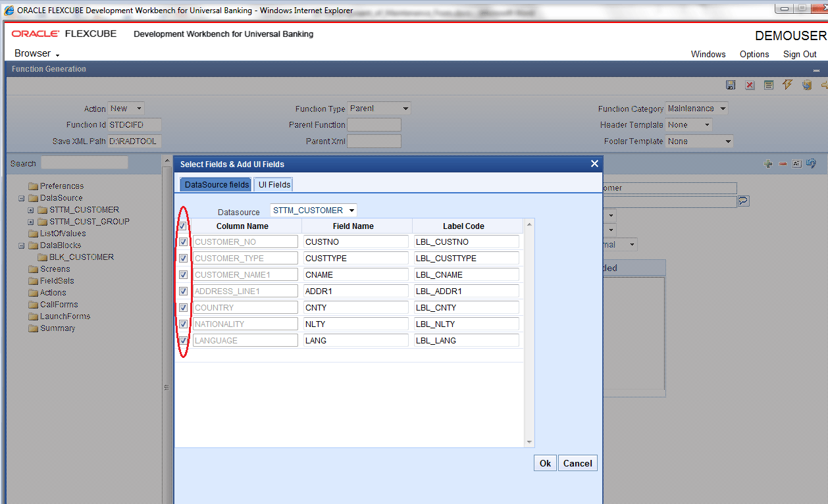Click the Parent Function input field
The width and height of the screenshot is (828, 504).
[375, 125]
